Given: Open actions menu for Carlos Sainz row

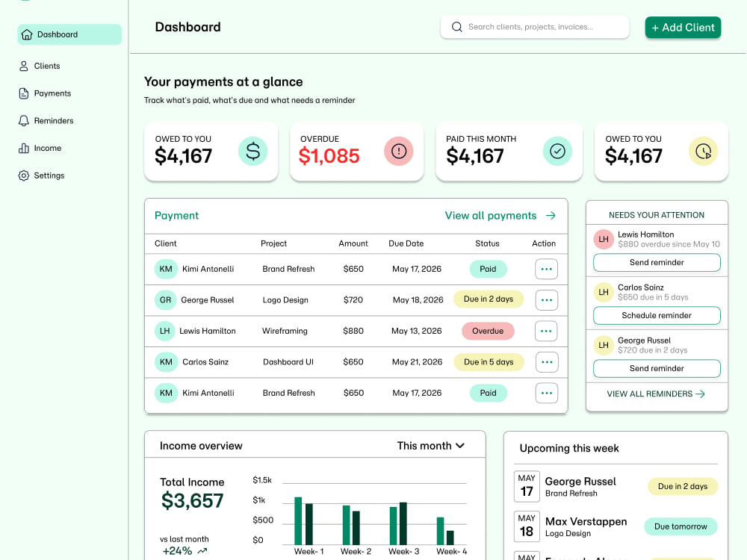Looking at the screenshot, I should [547, 362].
